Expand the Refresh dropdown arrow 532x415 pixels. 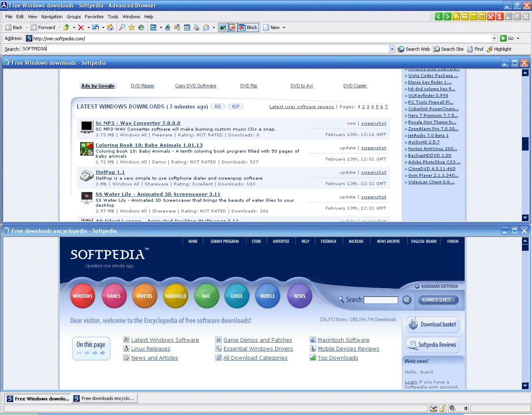103,27
